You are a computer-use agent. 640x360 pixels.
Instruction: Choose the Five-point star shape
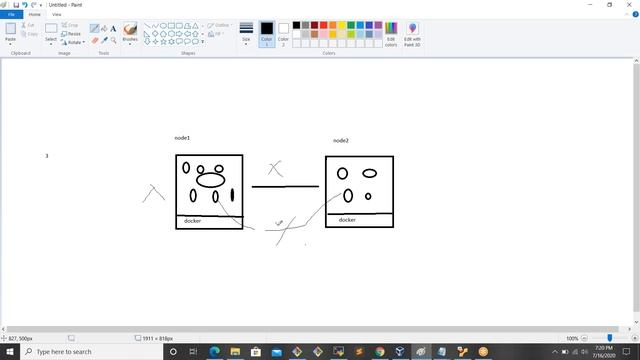pyautogui.click(x=163, y=41)
